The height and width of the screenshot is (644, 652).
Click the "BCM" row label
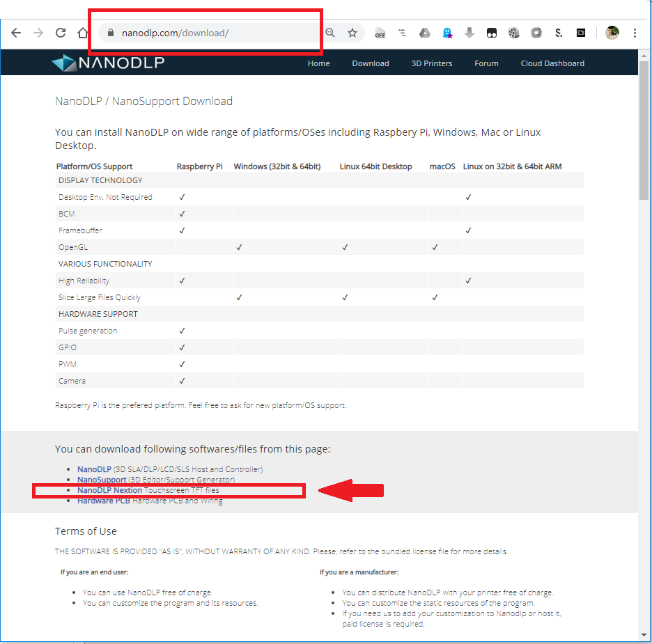[x=67, y=214]
